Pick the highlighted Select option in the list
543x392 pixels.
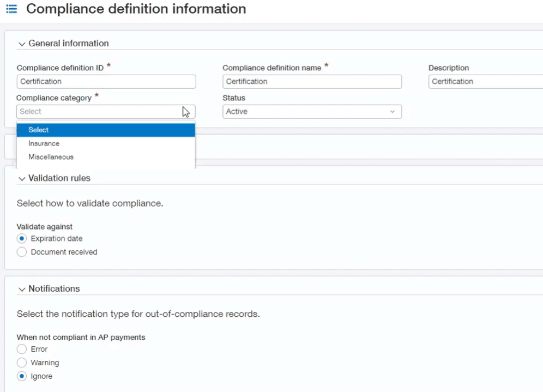point(38,130)
